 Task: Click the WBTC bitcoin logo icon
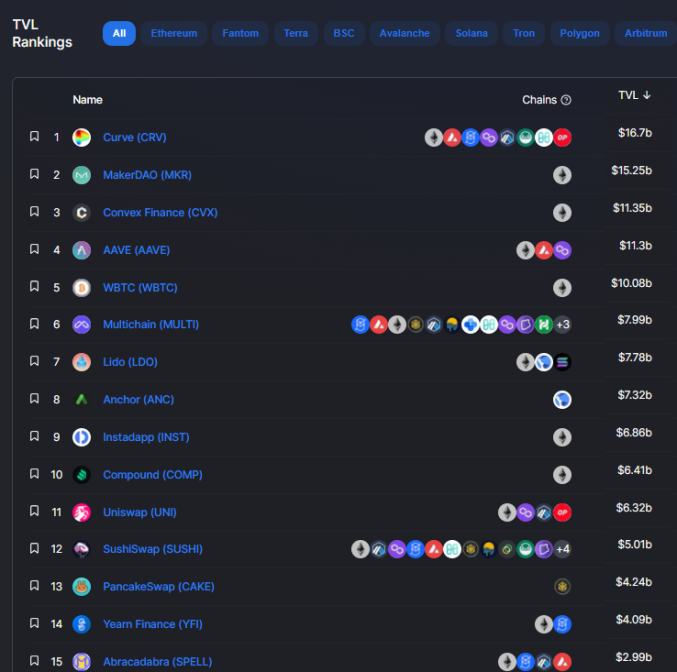(x=81, y=288)
